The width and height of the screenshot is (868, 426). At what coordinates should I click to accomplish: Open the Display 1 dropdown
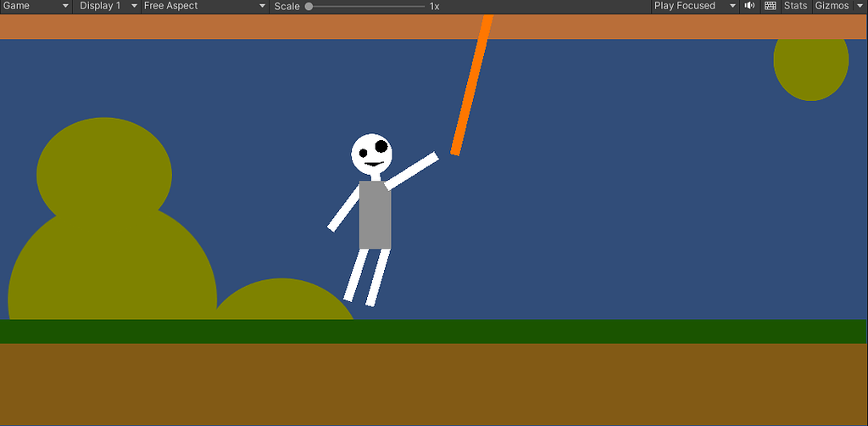[x=107, y=6]
